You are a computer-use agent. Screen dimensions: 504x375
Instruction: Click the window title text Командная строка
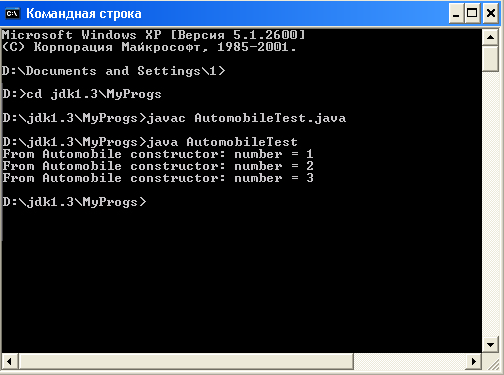(84, 14)
